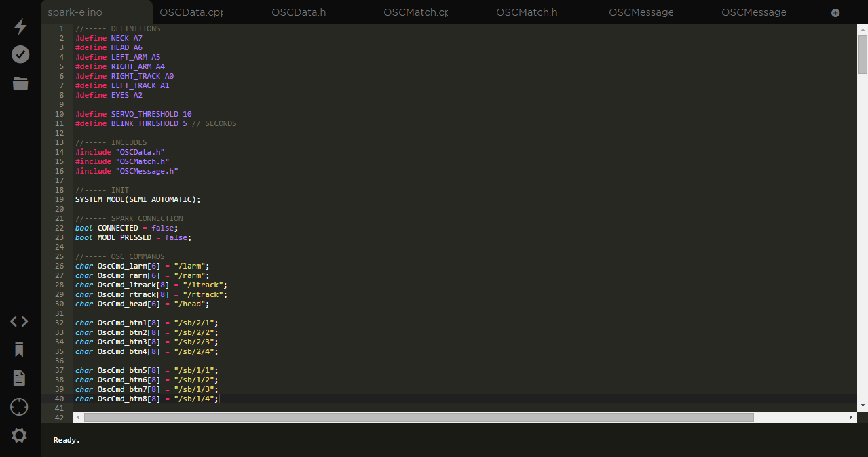Click the vertical scrollbar down arrow
Screen dimensions: 868x457
coord(863,405)
